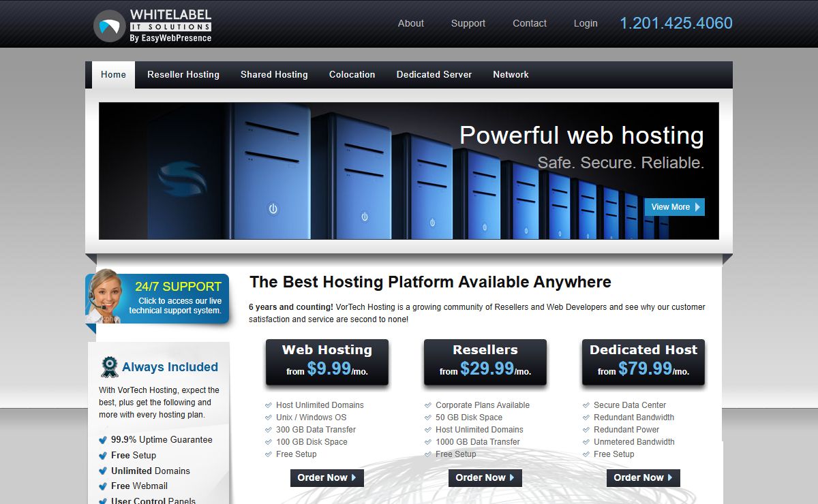Click the Host Unlimited Domains checkmark under Web Hosting

[269, 405]
